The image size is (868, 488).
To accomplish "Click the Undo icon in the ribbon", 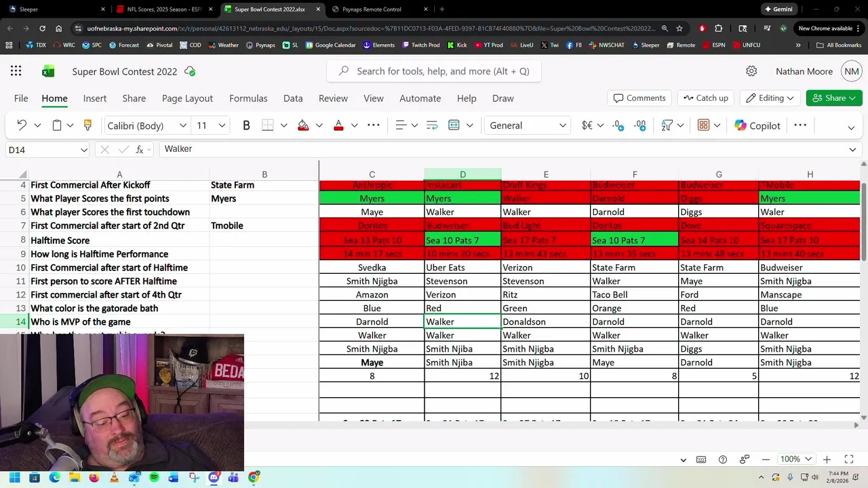I will click(22, 125).
